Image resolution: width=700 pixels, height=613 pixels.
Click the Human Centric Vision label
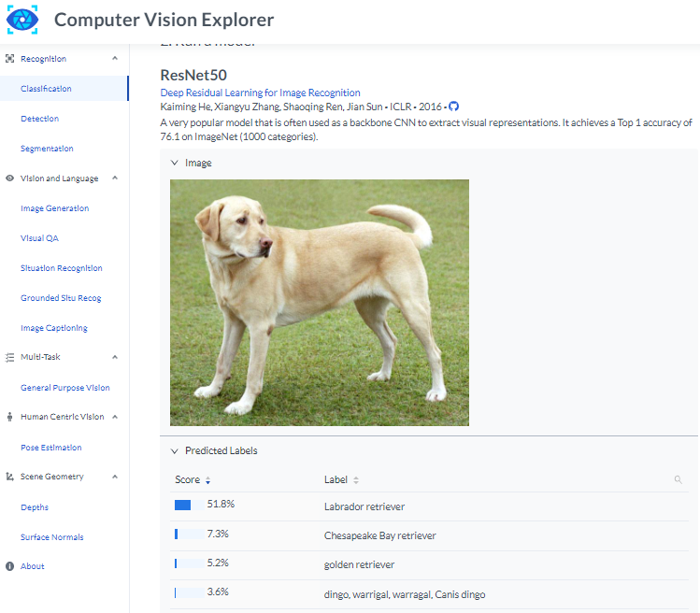point(62,417)
